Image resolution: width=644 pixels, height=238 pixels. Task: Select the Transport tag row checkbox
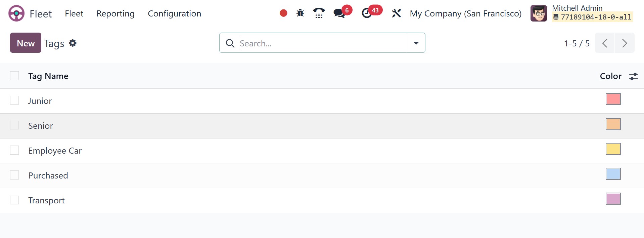(x=14, y=200)
